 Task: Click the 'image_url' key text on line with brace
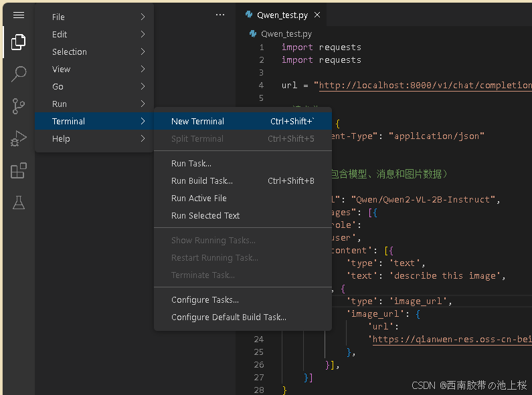375,314
